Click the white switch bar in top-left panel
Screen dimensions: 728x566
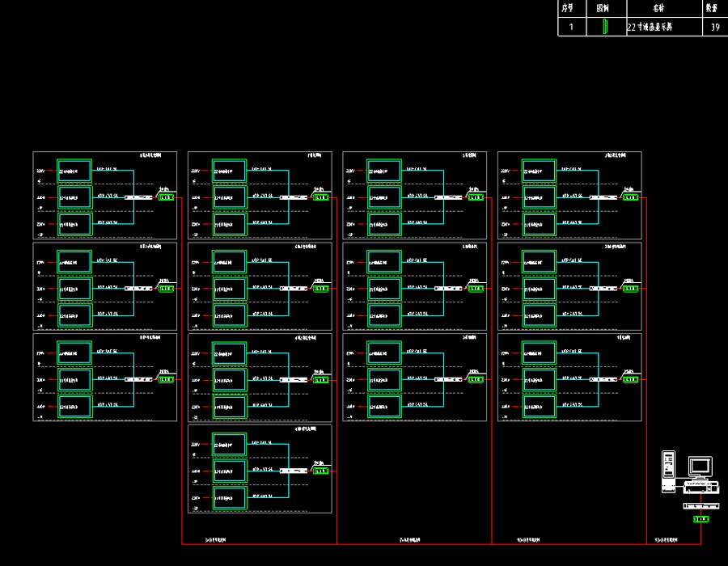point(138,197)
